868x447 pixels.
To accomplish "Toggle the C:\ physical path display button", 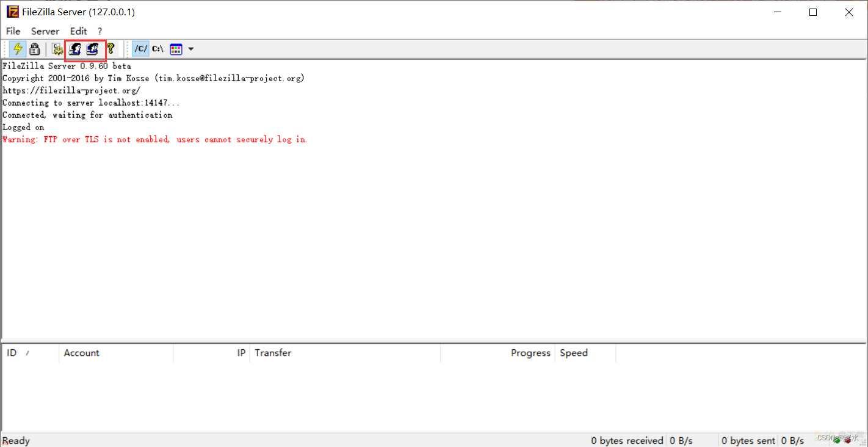I will tap(158, 49).
